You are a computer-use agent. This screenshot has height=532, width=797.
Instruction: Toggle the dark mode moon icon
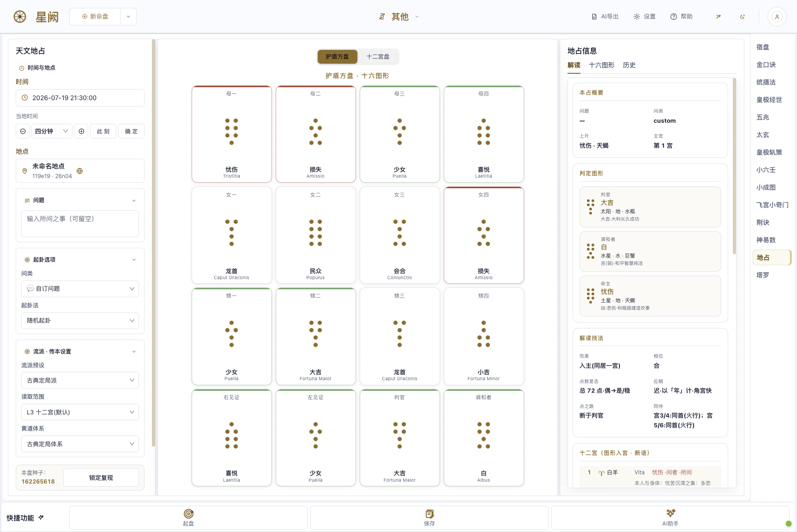[743, 17]
